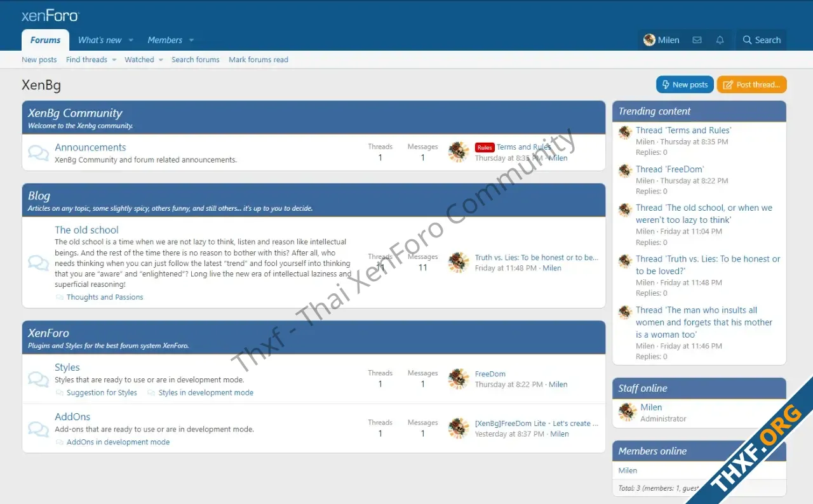The image size is (813, 504).
Task: Click the AddOns in development mode sub-forum icon
Action: pos(60,442)
